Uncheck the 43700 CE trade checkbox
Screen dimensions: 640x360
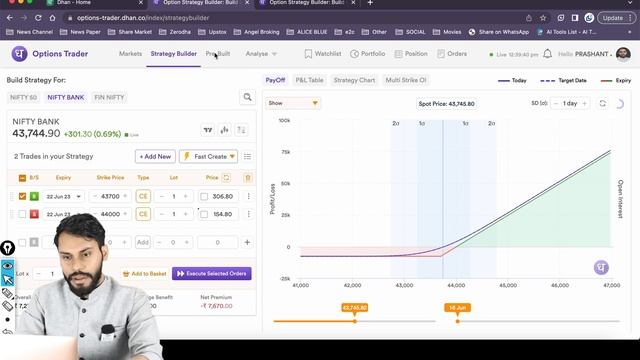point(22,196)
